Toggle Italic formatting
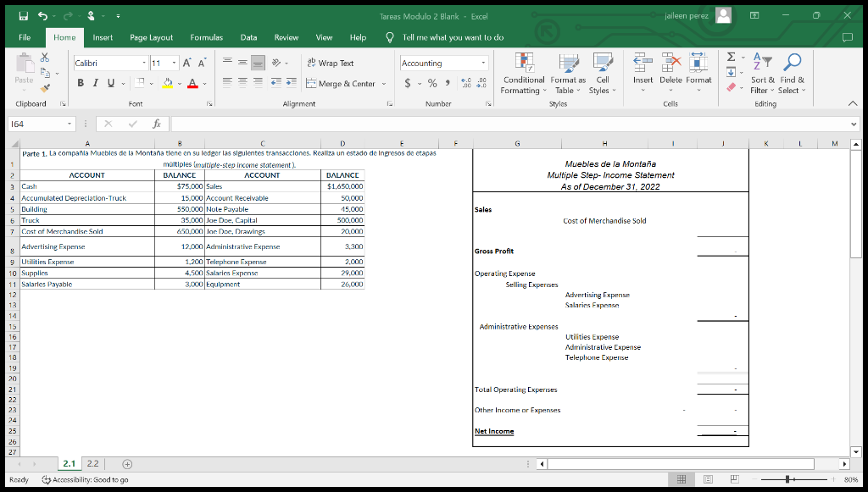 (95, 84)
